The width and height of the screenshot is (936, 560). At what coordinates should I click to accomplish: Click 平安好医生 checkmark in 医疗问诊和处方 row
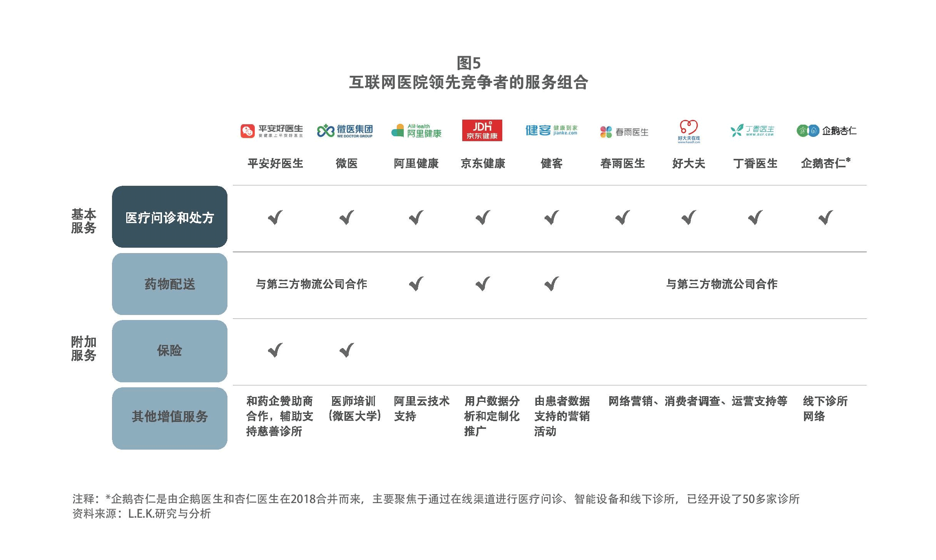[x=275, y=218]
